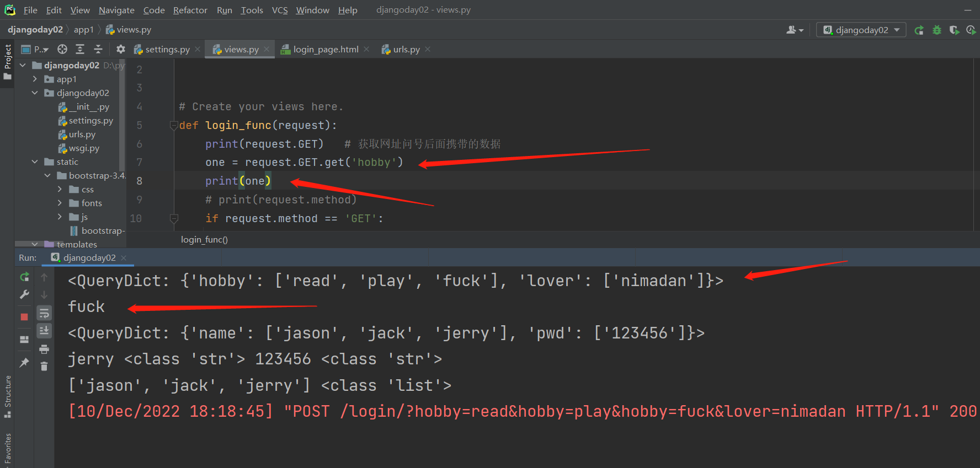Switch to the urls.py editor tab
This screenshot has height=468, width=980.
coord(406,50)
